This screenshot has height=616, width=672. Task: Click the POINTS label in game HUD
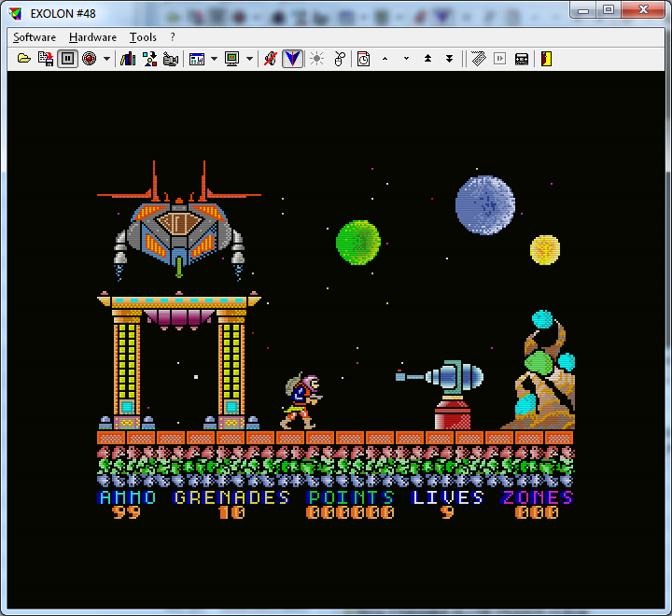(x=351, y=497)
